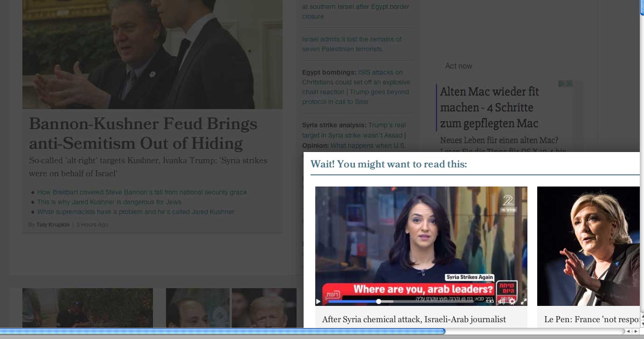Click the horizontal scrollbar right arrow

click(x=636, y=332)
